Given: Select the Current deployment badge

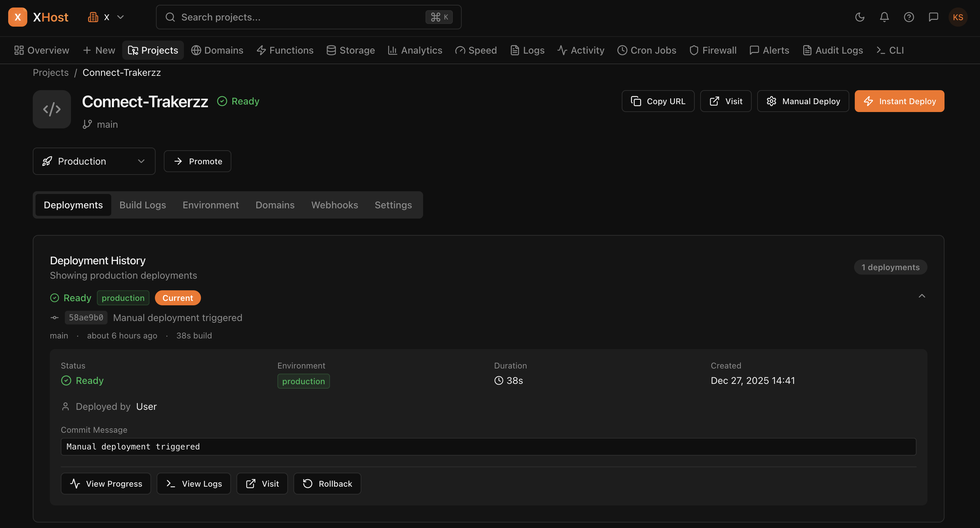Looking at the screenshot, I should pos(177,298).
